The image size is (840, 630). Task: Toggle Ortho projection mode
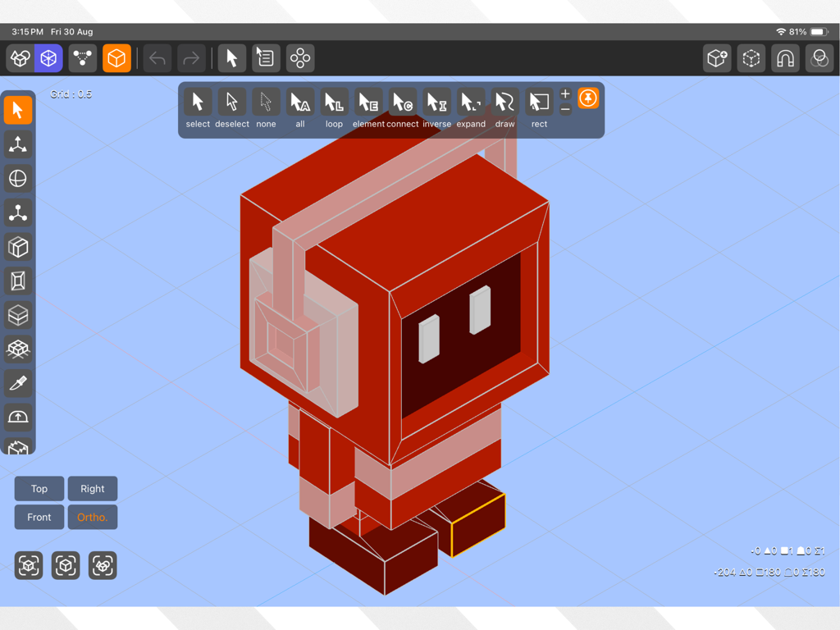(x=92, y=517)
